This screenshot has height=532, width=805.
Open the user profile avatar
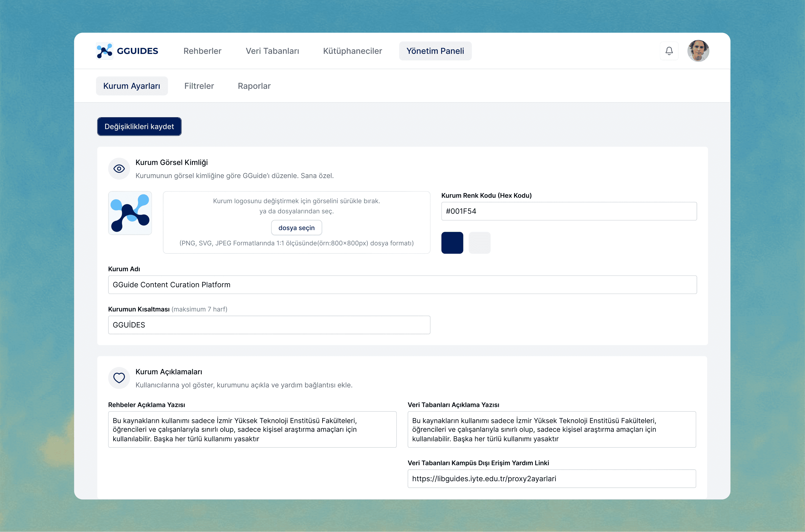(698, 51)
